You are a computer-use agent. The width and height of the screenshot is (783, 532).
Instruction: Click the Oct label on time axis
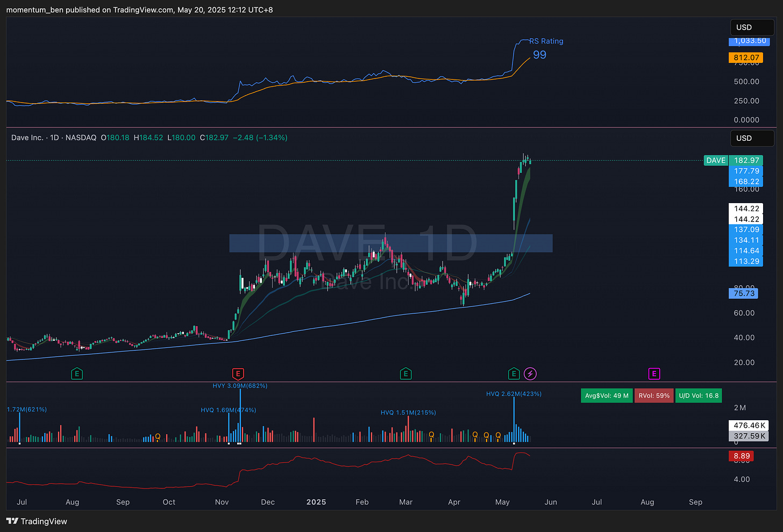pos(169,502)
